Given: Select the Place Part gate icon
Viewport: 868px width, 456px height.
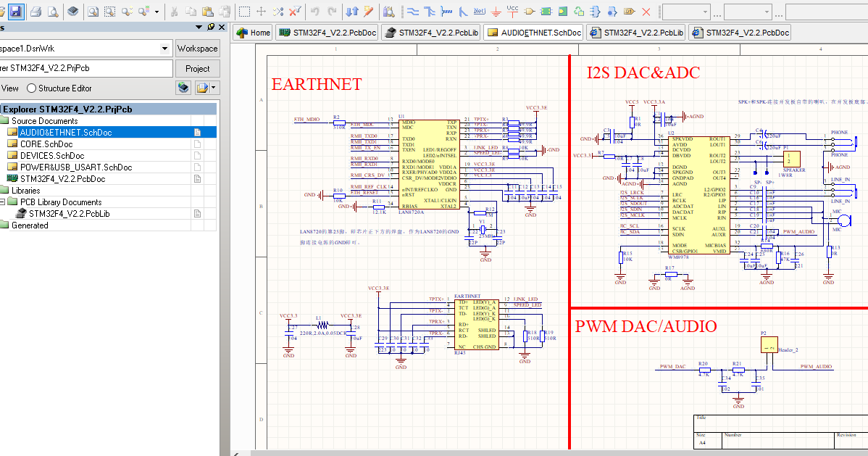Looking at the screenshot, I should [529, 11].
